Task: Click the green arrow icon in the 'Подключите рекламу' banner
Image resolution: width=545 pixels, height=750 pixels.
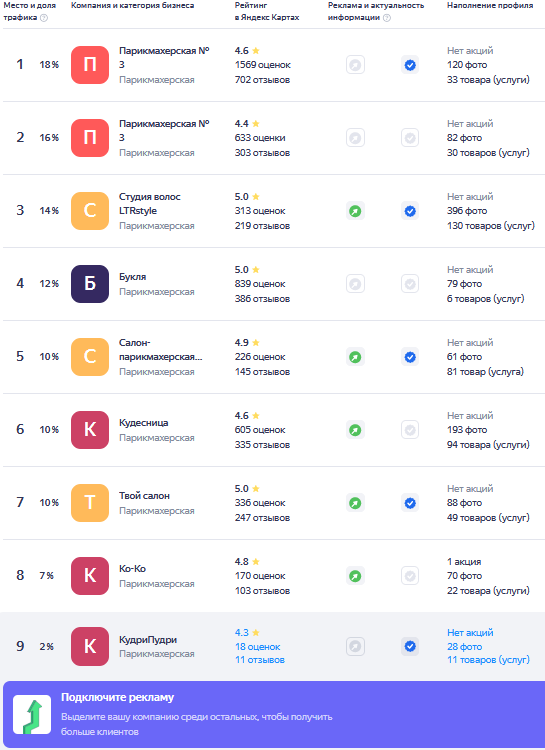Action: [x=32, y=715]
